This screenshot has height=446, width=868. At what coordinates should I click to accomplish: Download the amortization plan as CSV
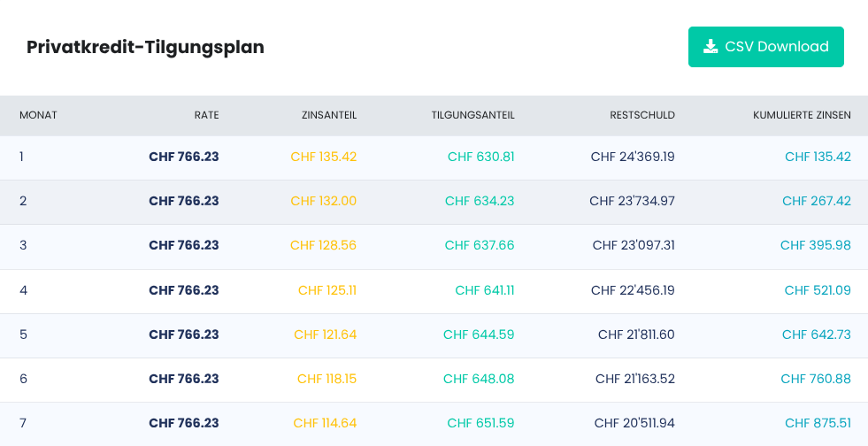[x=766, y=47]
